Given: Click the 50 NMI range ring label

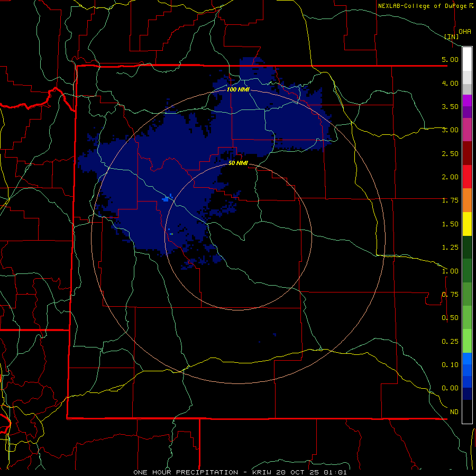Looking at the screenshot, I should 238,163.
